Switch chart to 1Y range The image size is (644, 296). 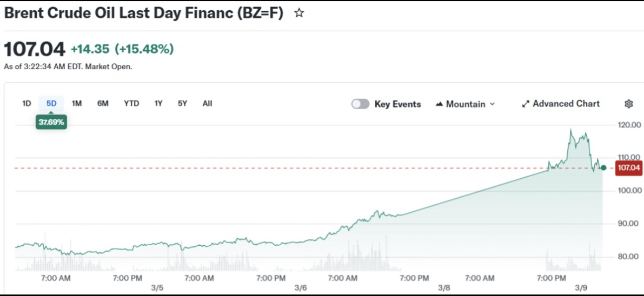coord(158,103)
